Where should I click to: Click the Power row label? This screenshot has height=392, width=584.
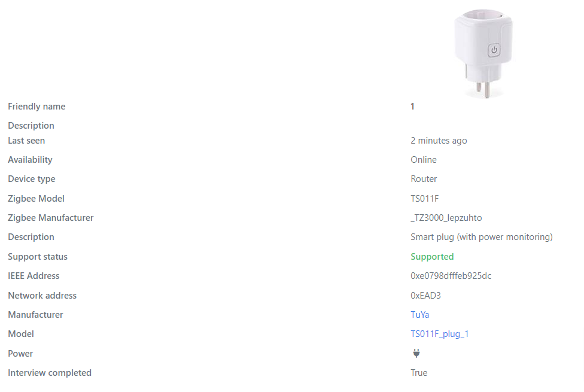[x=20, y=353]
